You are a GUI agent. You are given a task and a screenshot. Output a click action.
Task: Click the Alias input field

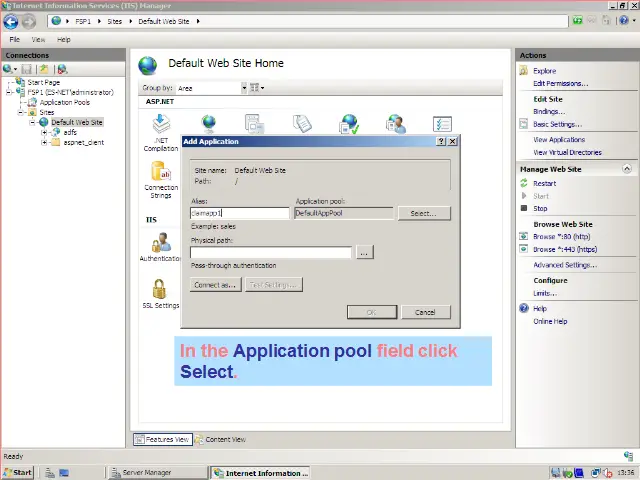(240, 213)
